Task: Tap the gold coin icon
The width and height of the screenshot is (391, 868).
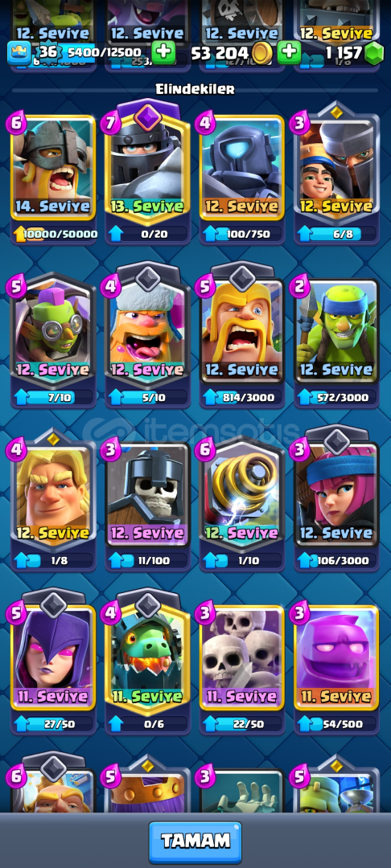Action: point(262,53)
